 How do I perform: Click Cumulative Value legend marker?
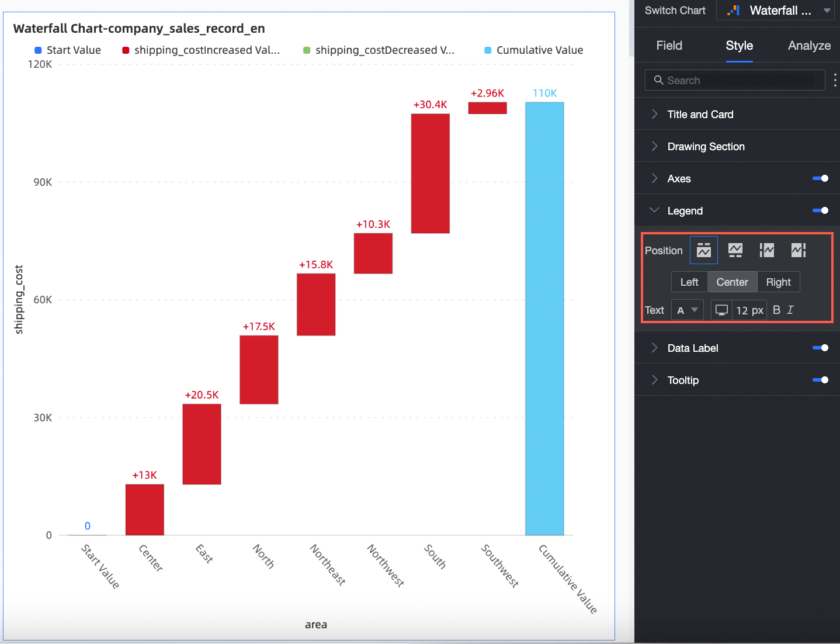tap(488, 50)
